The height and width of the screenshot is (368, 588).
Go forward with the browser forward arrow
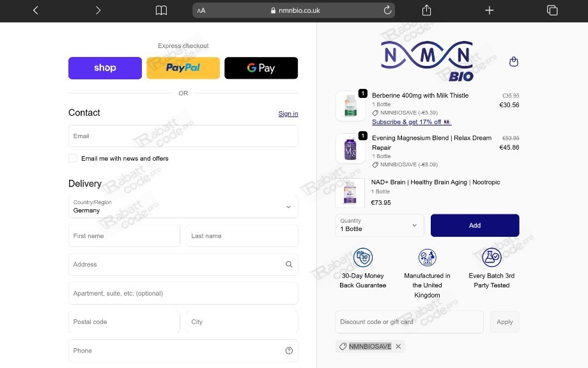tap(98, 10)
